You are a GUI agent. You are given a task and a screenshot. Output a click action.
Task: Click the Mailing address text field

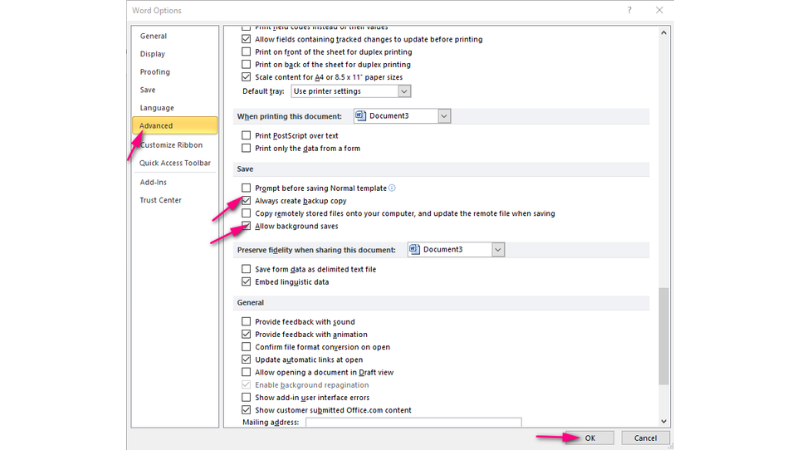click(x=413, y=423)
